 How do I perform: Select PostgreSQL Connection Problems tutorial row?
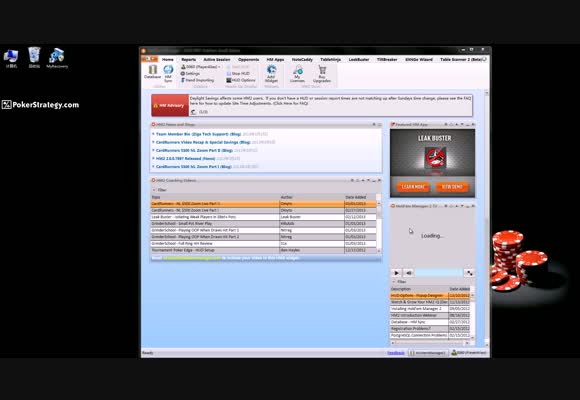[430, 335]
